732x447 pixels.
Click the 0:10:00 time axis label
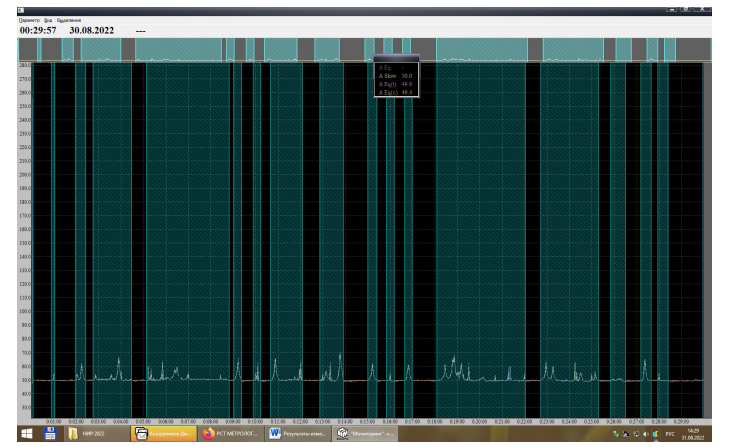point(255,421)
